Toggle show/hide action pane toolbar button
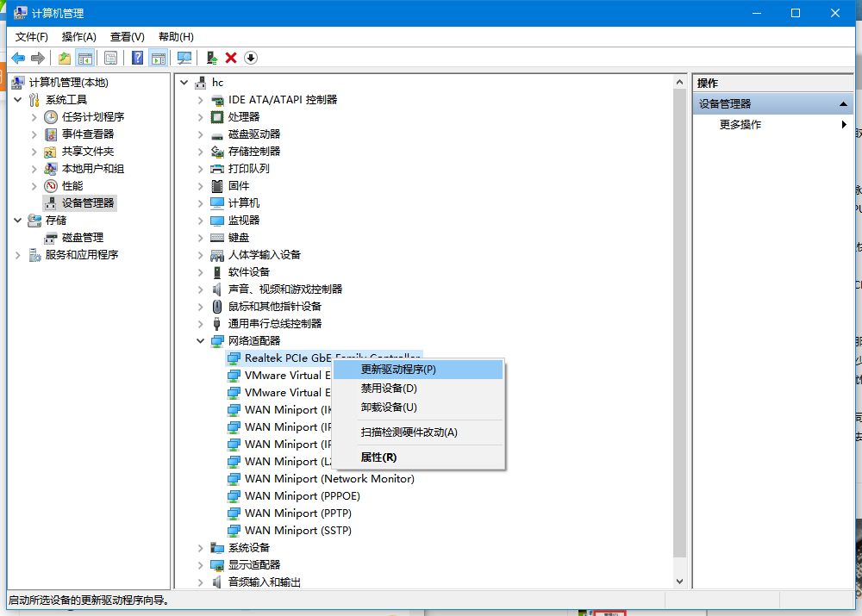The width and height of the screenshot is (862, 616). (x=158, y=58)
